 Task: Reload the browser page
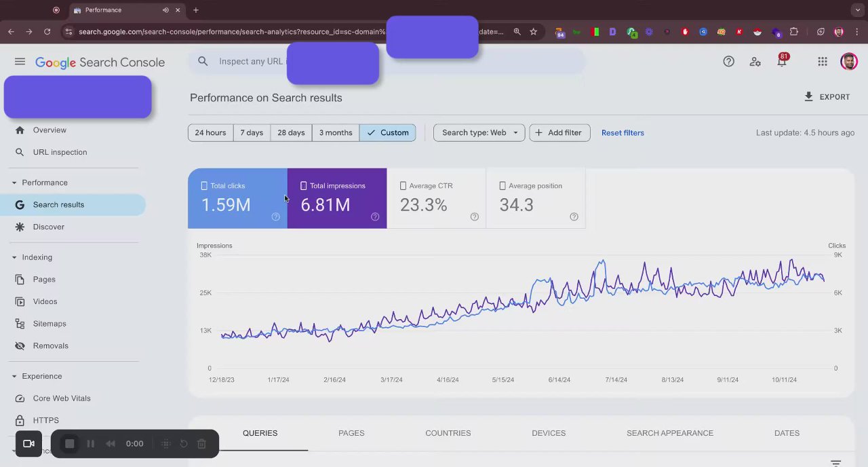47,31
